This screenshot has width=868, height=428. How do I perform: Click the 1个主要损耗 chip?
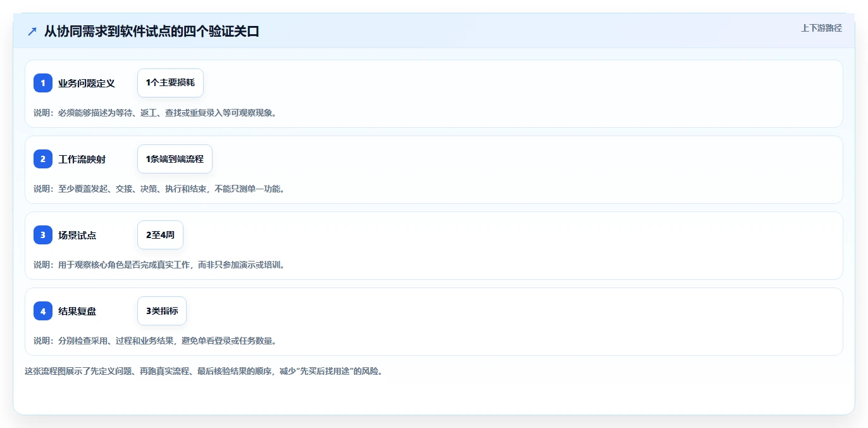pyautogui.click(x=170, y=83)
